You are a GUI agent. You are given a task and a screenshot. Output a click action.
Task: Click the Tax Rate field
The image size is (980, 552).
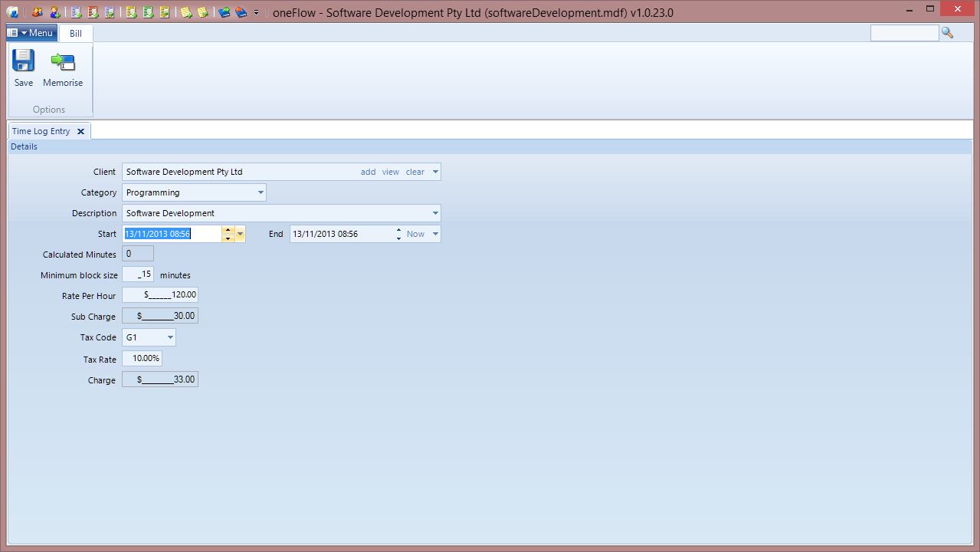[x=142, y=358]
